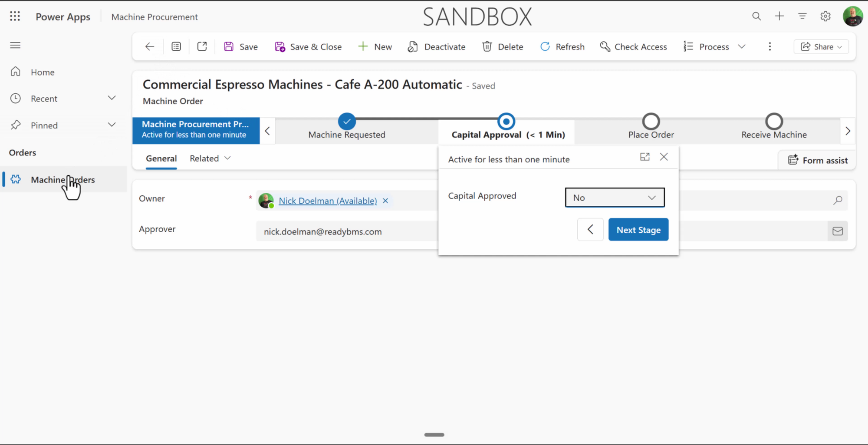The image size is (868, 445).
Task: Click the Deactivate command
Action: tap(436, 47)
